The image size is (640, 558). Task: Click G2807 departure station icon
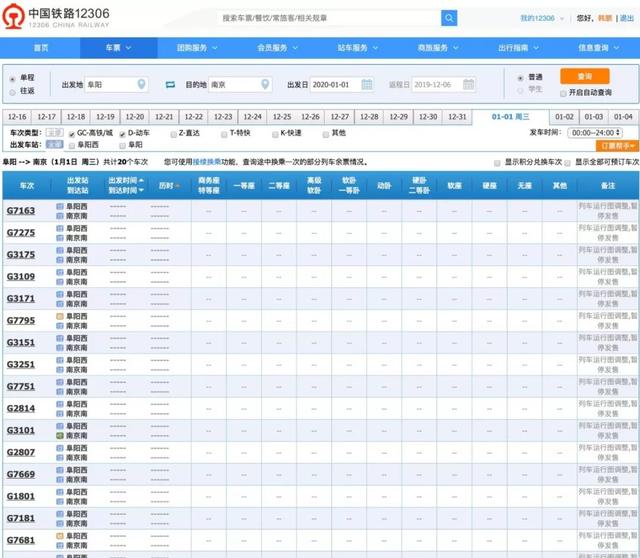coord(60,448)
